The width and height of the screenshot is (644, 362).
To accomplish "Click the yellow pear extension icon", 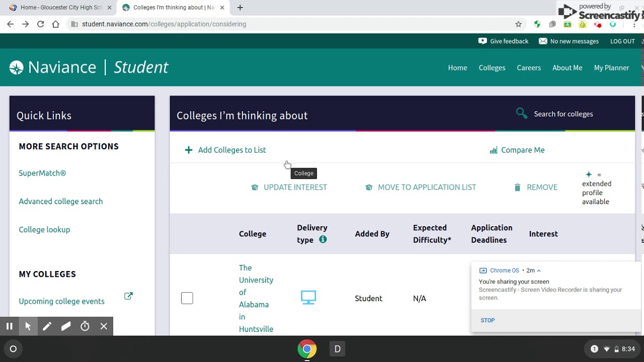I will (x=583, y=24).
